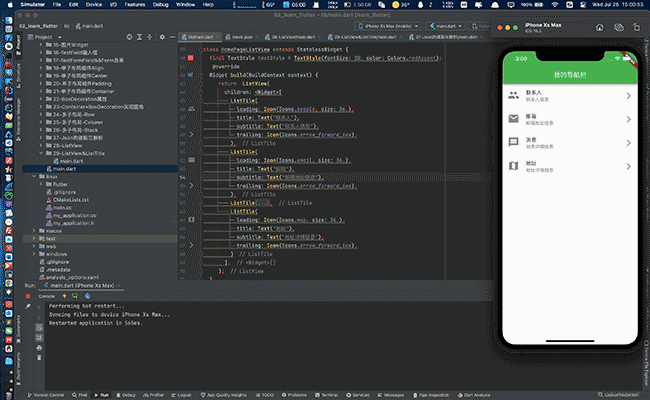
Task: Open Dart DevTools blue icon in Run panel
Action: [x=87, y=296]
